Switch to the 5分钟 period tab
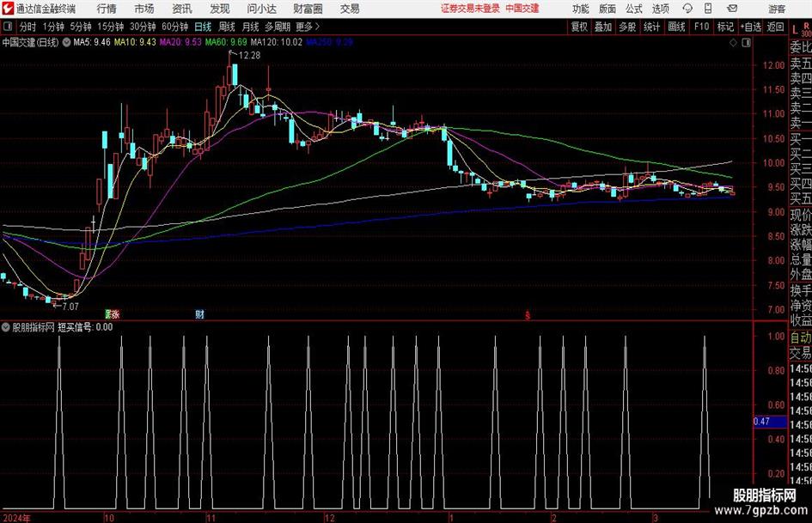 tap(81, 27)
